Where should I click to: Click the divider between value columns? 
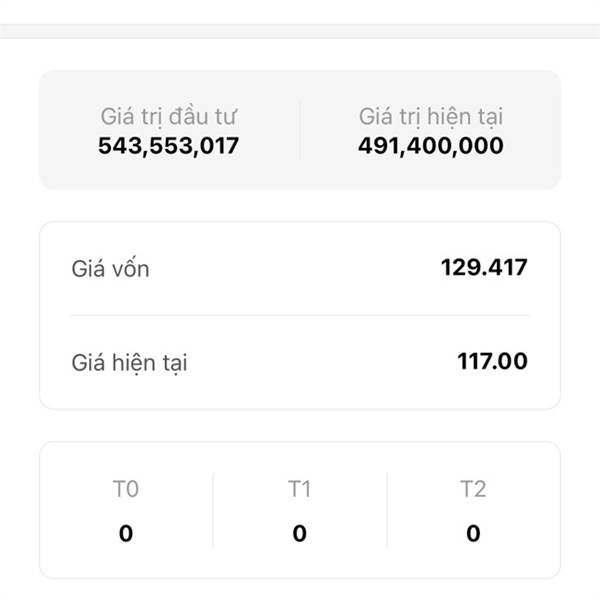point(300,130)
